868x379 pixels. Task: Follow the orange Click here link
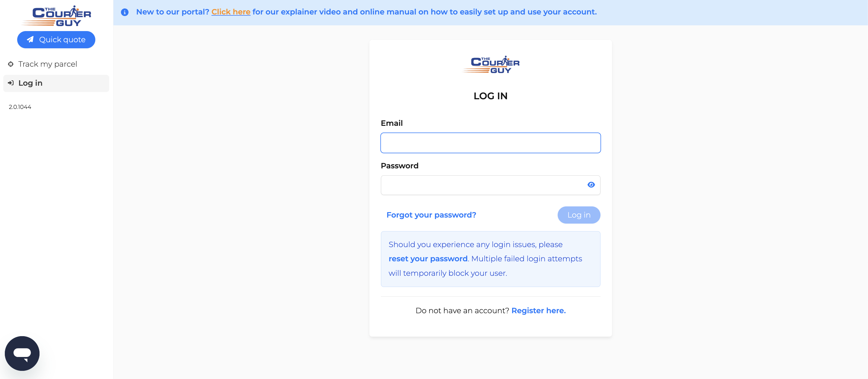point(231,12)
